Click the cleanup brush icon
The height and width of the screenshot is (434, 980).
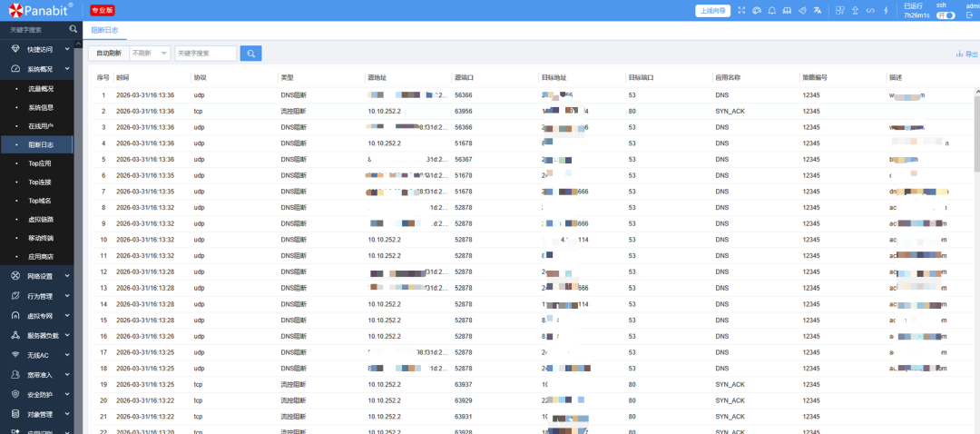pos(802,11)
